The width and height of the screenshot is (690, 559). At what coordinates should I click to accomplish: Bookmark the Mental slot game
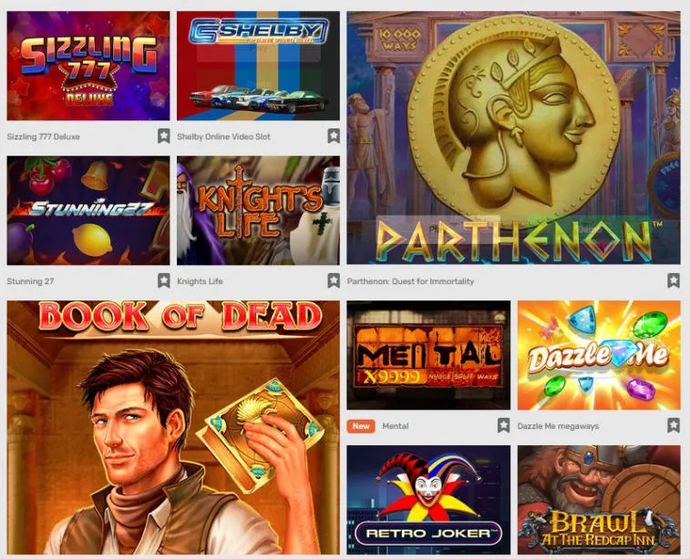coord(503,425)
